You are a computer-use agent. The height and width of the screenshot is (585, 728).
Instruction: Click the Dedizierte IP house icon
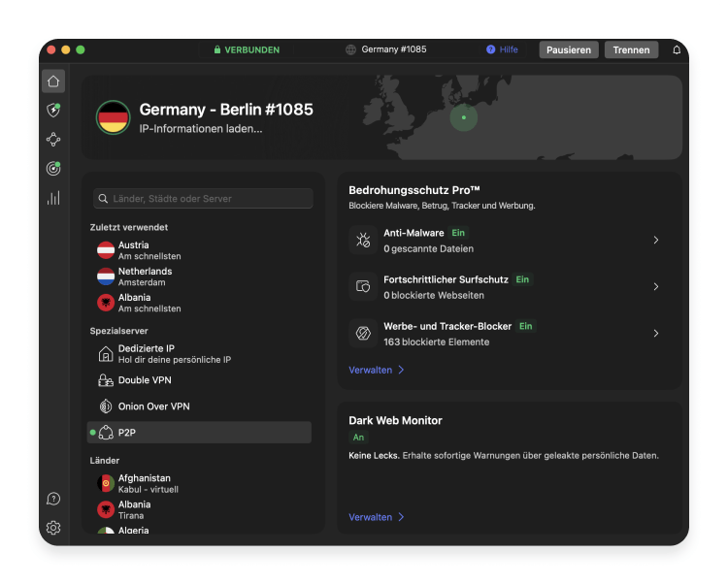tap(106, 354)
